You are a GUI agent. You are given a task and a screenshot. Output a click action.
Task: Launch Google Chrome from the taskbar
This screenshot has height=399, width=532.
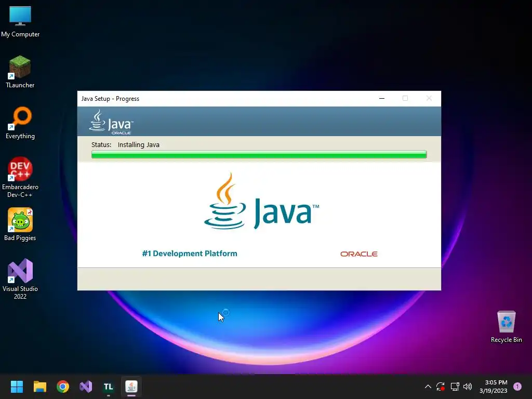[x=63, y=387]
